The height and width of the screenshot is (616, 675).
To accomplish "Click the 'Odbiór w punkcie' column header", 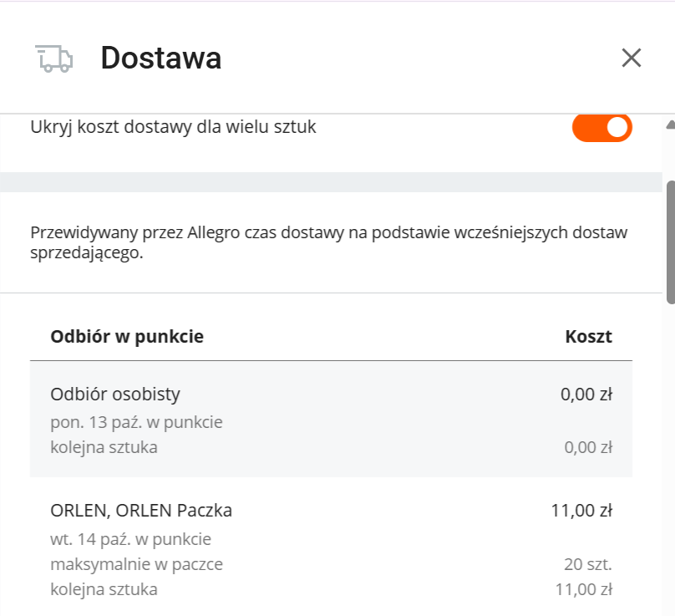I will coord(127,337).
